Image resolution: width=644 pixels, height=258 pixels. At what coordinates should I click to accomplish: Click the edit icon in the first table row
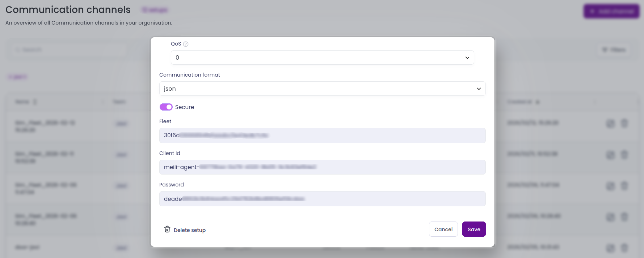[610, 124]
